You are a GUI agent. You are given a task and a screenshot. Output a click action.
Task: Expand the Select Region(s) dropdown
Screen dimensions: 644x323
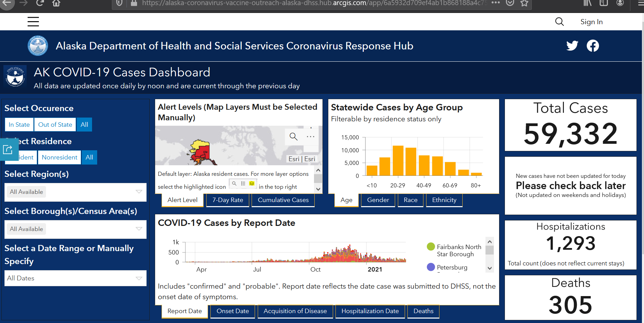pos(75,192)
